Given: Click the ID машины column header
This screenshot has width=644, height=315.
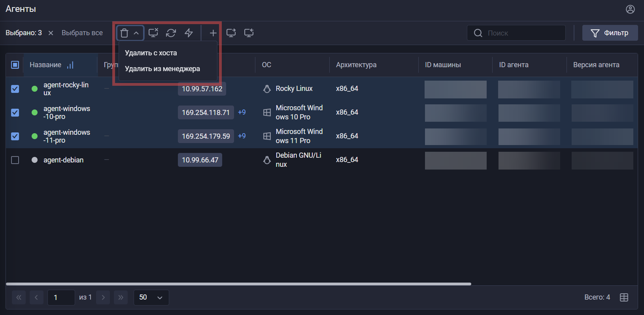Looking at the screenshot, I should 443,65.
